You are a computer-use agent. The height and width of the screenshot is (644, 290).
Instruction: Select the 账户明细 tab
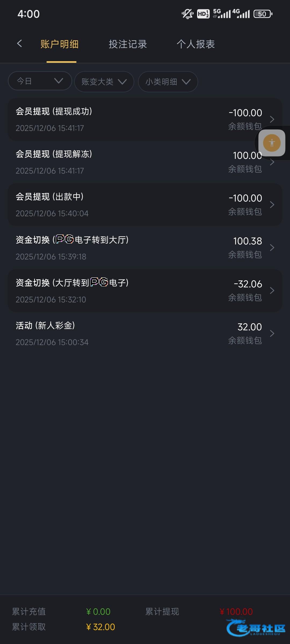tap(60, 44)
